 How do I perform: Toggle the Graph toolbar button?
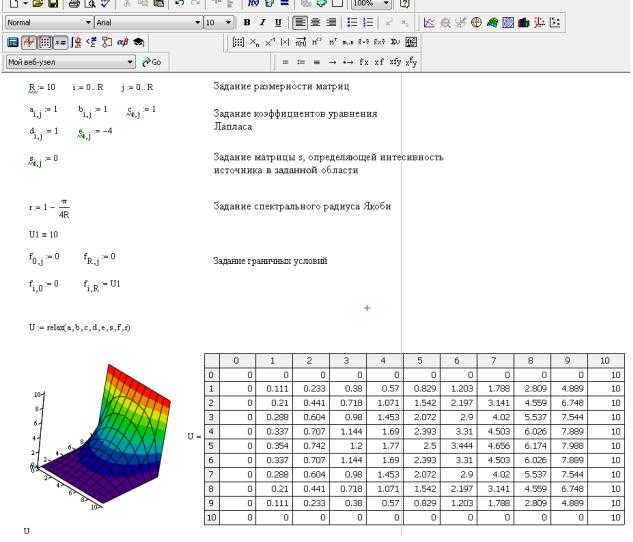[29, 42]
